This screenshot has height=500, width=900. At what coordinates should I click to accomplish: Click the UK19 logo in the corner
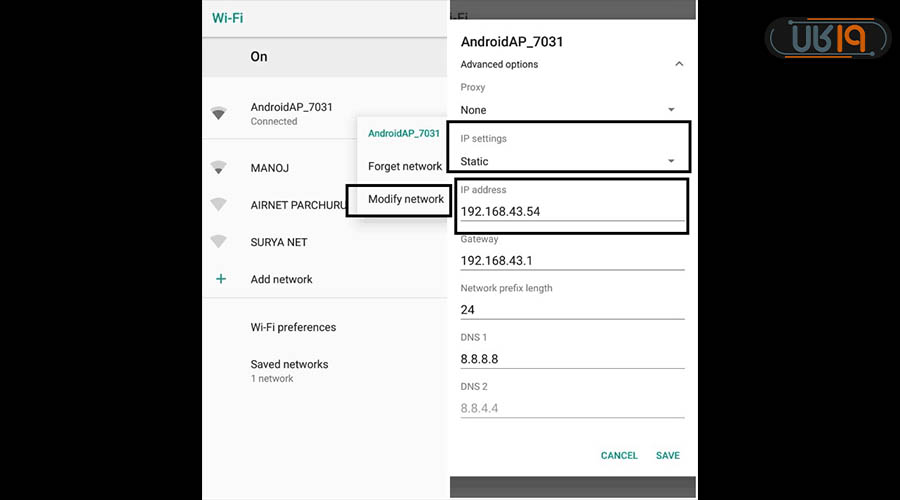(x=827, y=39)
